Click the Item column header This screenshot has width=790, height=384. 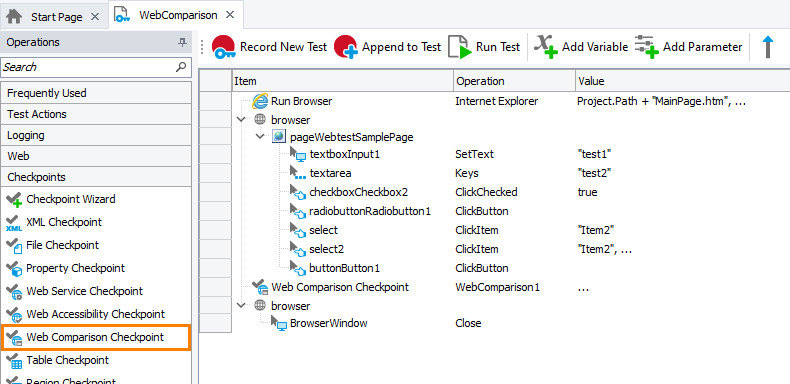(x=343, y=81)
